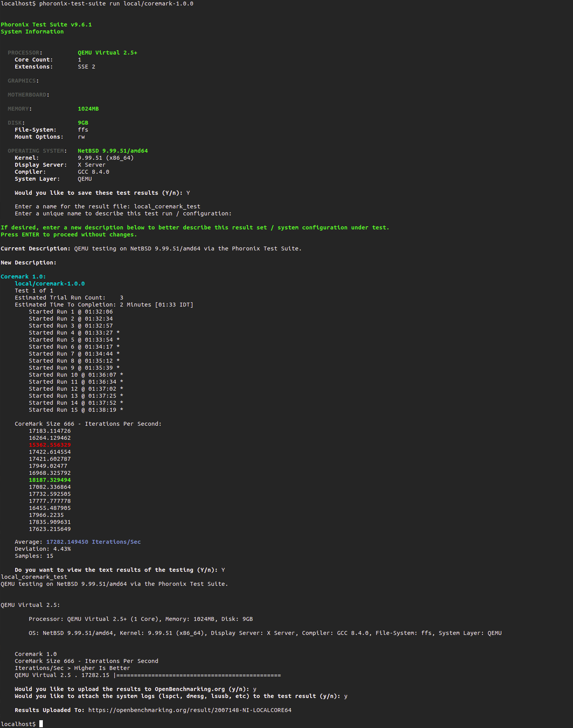Click the green highest result 18187.329494
The image size is (573, 728).
[x=50, y=480]
